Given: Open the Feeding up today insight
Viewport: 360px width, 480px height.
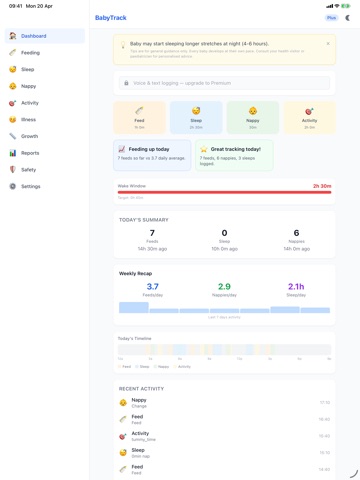Looking at the screenshot, I should [x=152, y=155].
